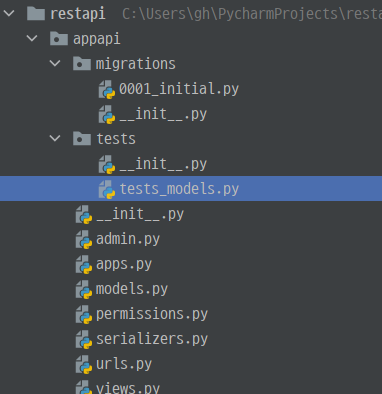Select __init__.py name under tests folder
The width and height of the screenshot is (382, 394).
(x=163, y=164)
